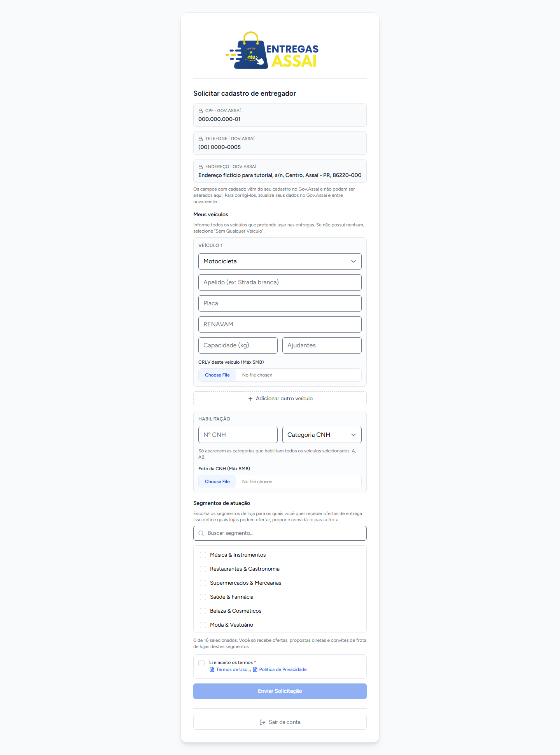Focus the Buscar segmento search box
The width and height of the screenshot is (560, 755).
pos(280,533)
